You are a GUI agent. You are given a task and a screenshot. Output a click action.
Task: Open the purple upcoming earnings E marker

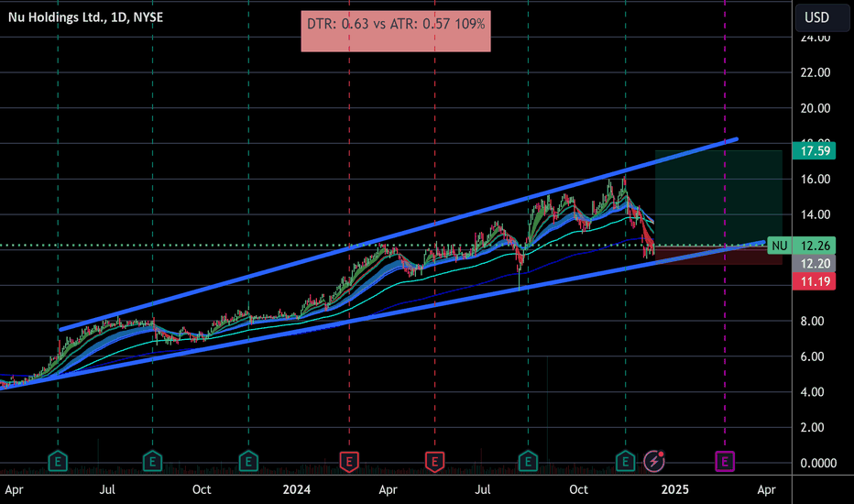pyautogui.click(x=725, y=462)
